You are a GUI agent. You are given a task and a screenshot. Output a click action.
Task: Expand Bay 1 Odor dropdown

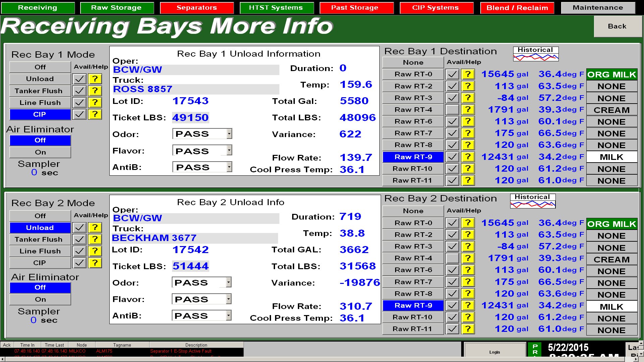click(x=229, y=134)
